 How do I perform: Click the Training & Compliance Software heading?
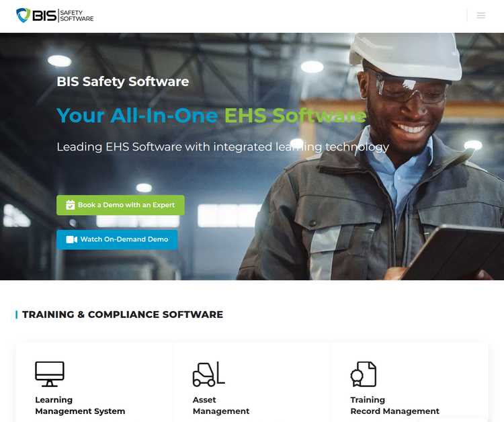[x=122, y=314]
